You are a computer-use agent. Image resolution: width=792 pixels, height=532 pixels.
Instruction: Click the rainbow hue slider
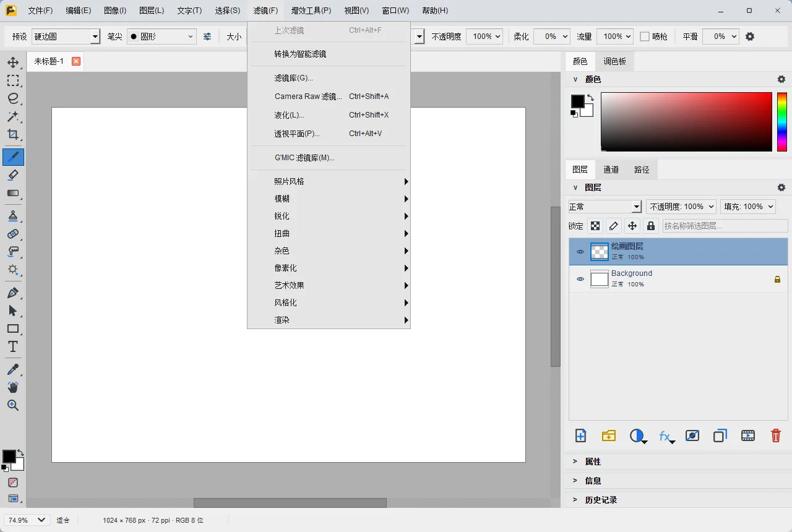[782, 122]
